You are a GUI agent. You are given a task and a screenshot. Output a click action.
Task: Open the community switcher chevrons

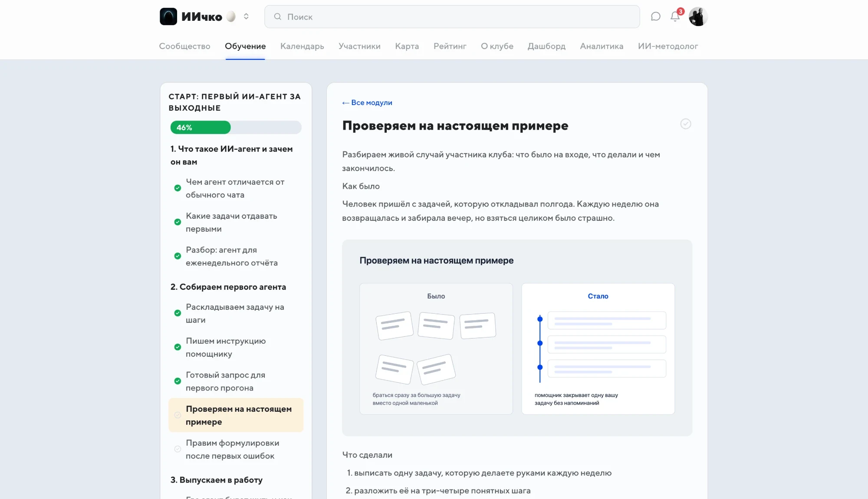tap(246, 16)
